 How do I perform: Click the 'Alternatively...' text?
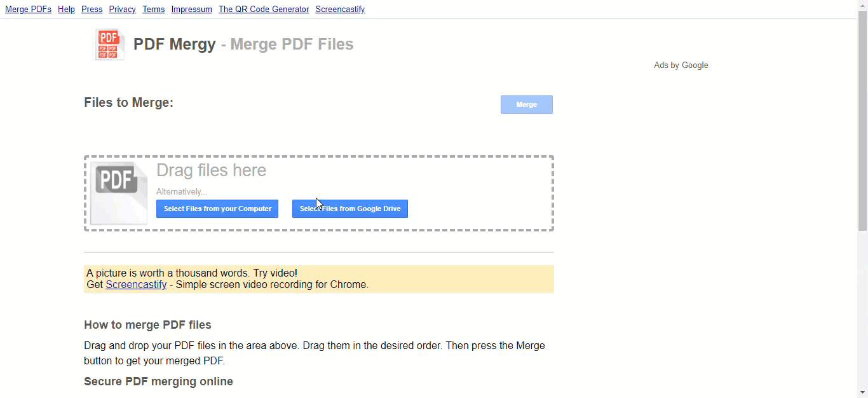[x=182, y=191]
